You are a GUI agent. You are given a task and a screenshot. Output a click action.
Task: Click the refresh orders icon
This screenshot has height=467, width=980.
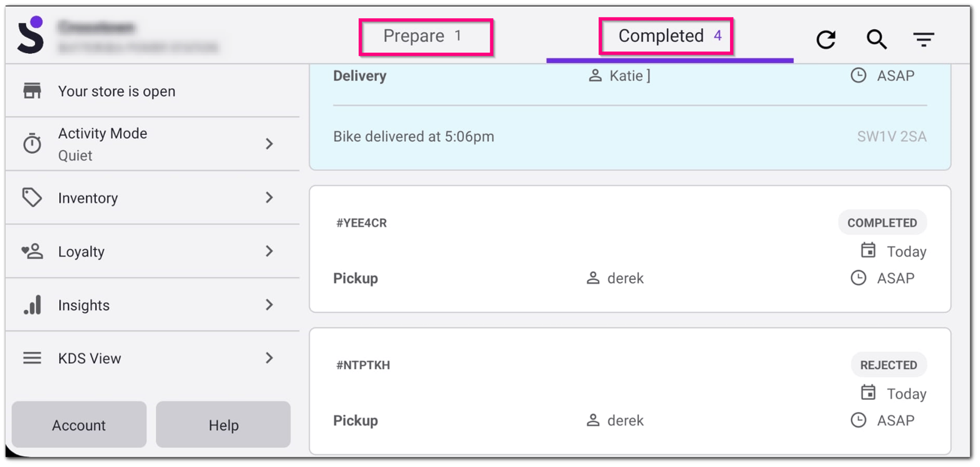coord(827,38)
